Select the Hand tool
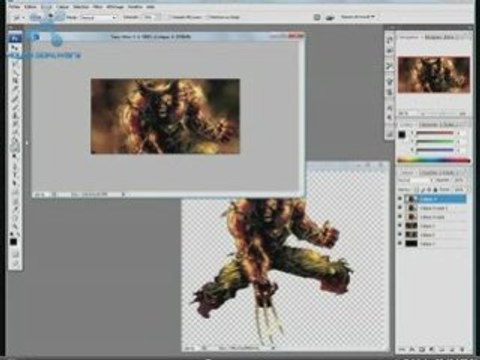This screenshot has width=480, height=360. coord(15,217)
